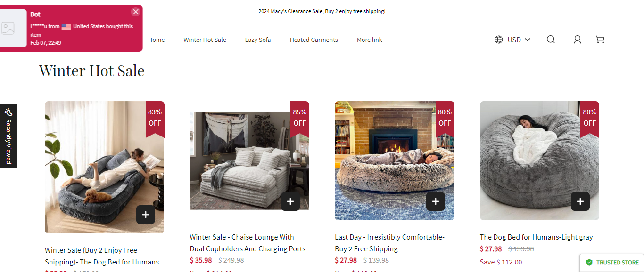
Task: Close the Dot purchase notification popup
Action: pyautogui.click(x=136, y=12)
